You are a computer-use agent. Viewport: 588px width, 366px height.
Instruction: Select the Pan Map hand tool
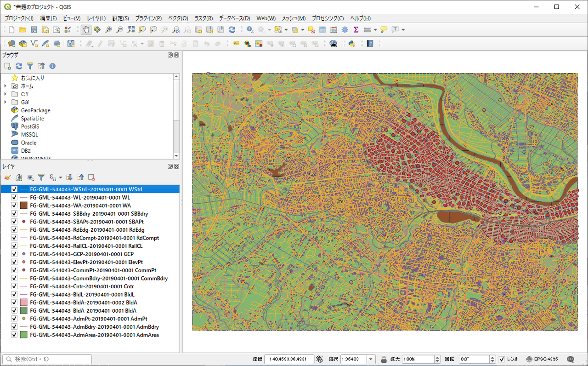(86, 30)
